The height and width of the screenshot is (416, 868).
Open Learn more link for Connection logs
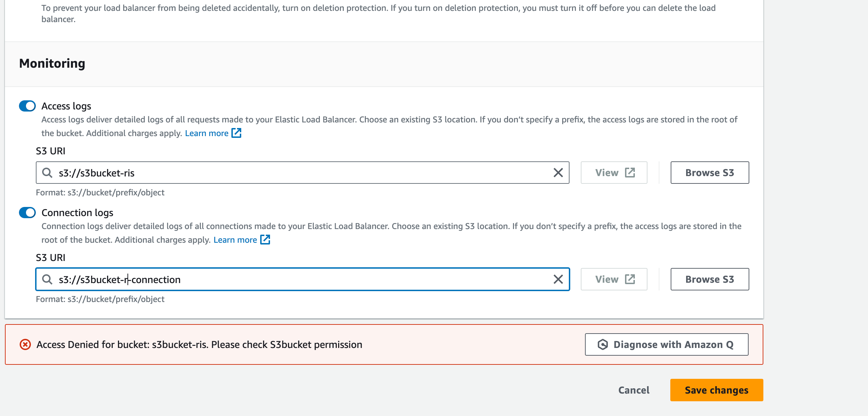click(x=235, y=240)
